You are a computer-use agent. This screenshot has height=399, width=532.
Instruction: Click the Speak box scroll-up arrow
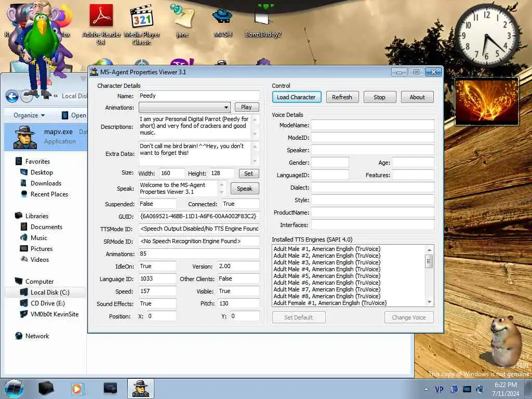[221, 184]
